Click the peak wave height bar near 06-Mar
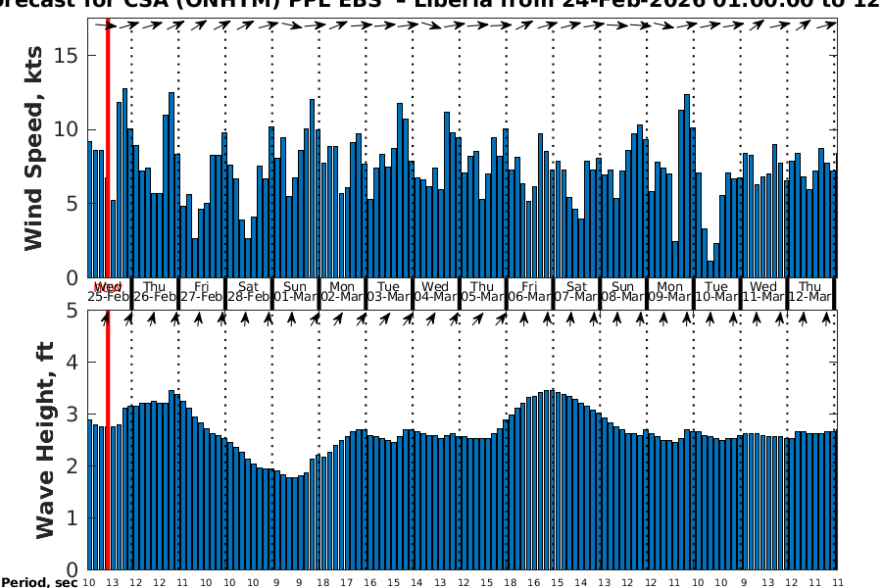This screenshot has width=882, height=588. (553, 479)
